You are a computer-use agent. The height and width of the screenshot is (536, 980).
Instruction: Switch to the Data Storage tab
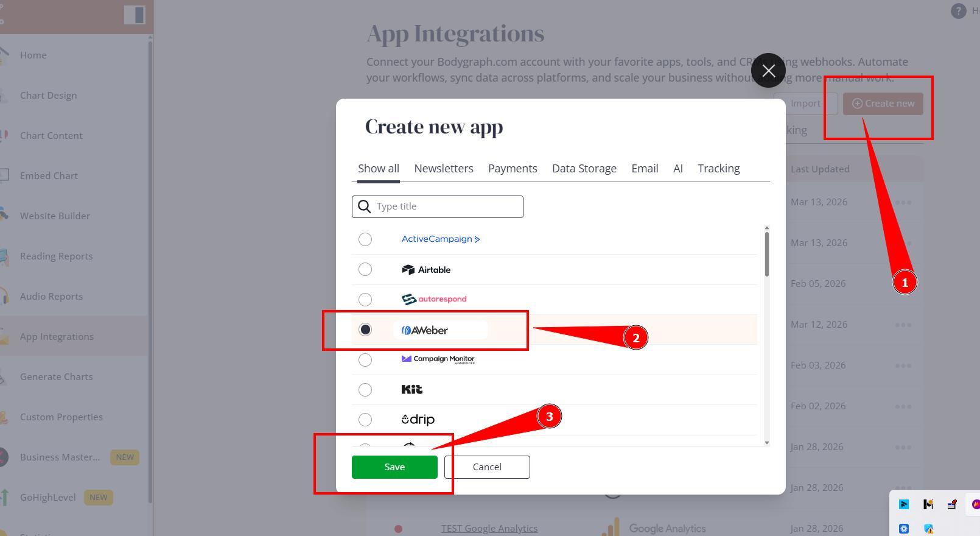click(584, 169)
